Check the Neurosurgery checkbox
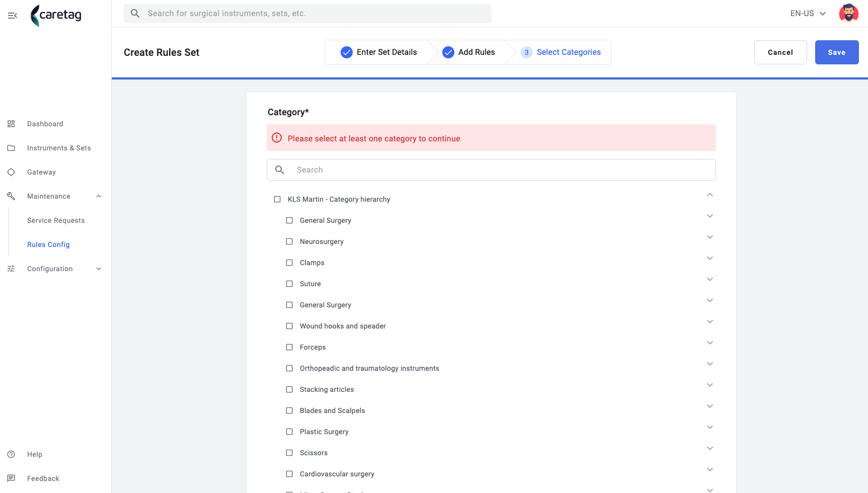868x493 pixels. point(289,241)
